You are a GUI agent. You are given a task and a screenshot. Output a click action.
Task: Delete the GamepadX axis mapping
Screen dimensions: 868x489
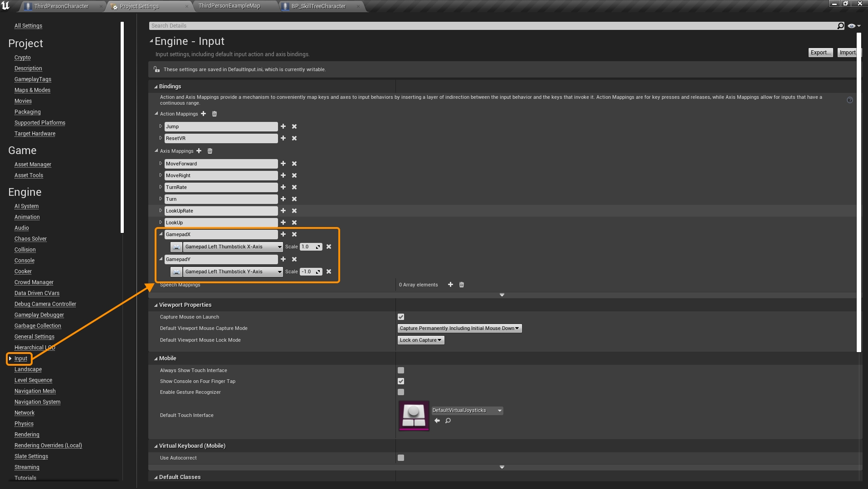coord(294,234)
